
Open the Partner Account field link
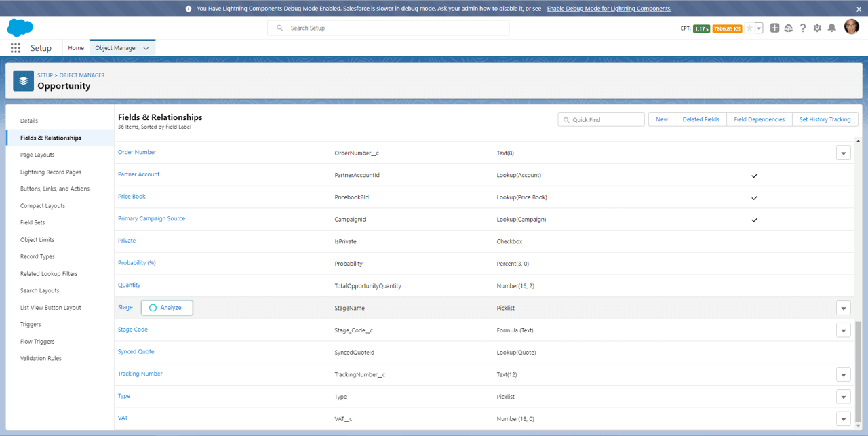point(139,174)
